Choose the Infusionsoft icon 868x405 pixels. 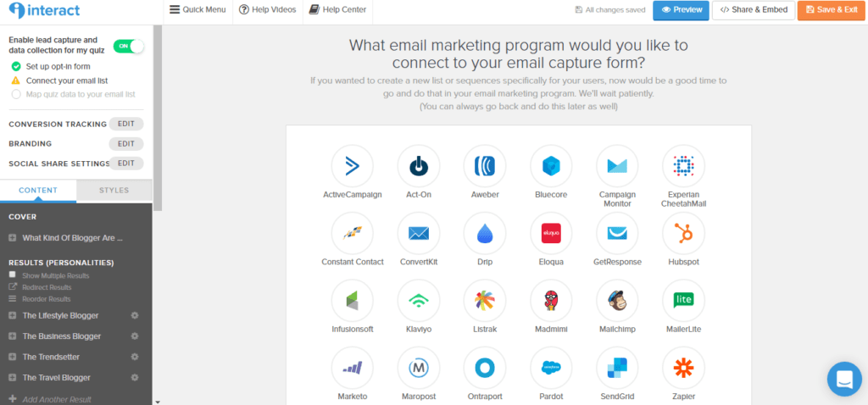coord(352,301)
